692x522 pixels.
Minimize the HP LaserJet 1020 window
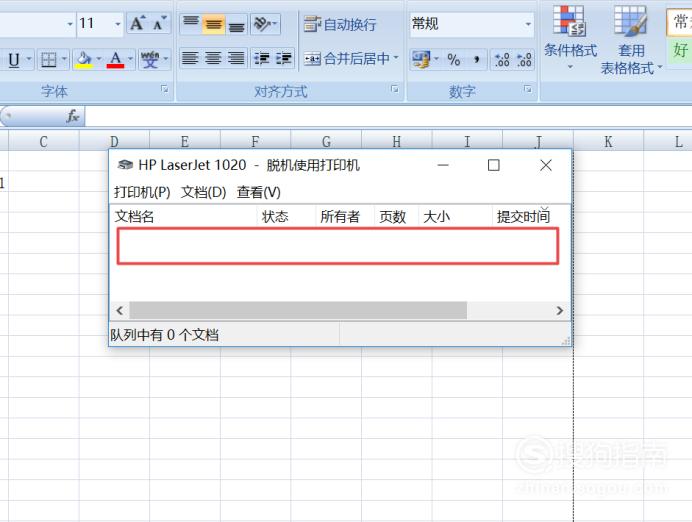click(x=443, y=165)
